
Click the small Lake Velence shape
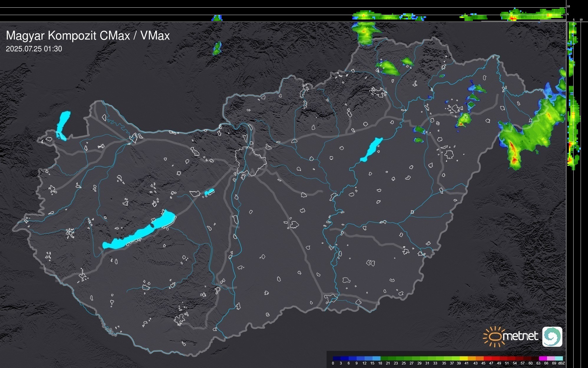209,192
